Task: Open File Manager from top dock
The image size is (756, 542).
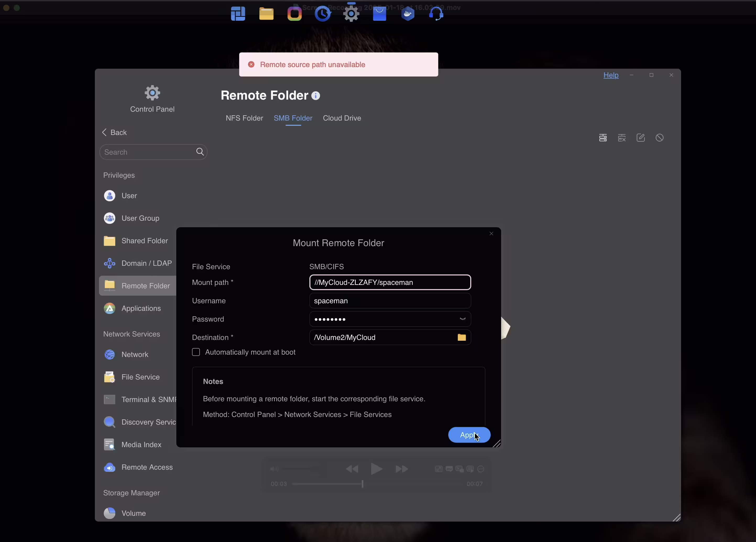Action: click(x=266, y=14)
